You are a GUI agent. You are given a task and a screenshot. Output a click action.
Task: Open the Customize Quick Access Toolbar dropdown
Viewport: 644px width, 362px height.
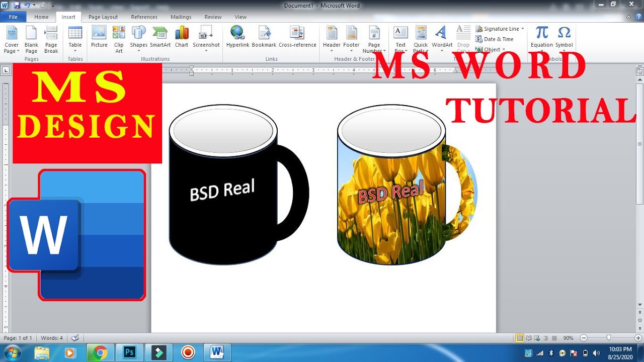[x=52, y=5]
